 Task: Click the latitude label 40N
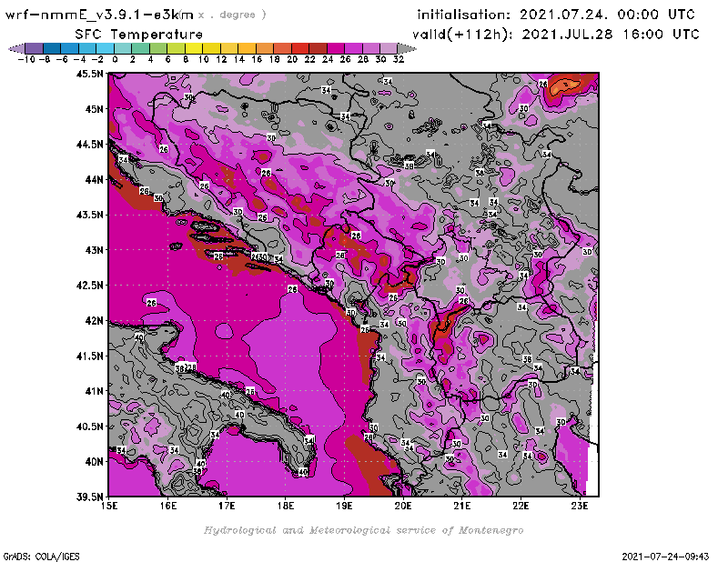click(94, 462)
